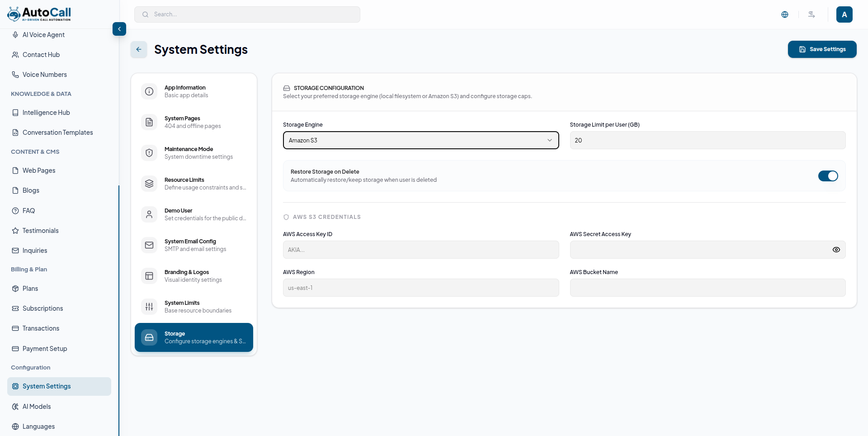This screenshot has width=868, height=436.
Task: Click the AWS Access Key ID field
Action: 421,250
